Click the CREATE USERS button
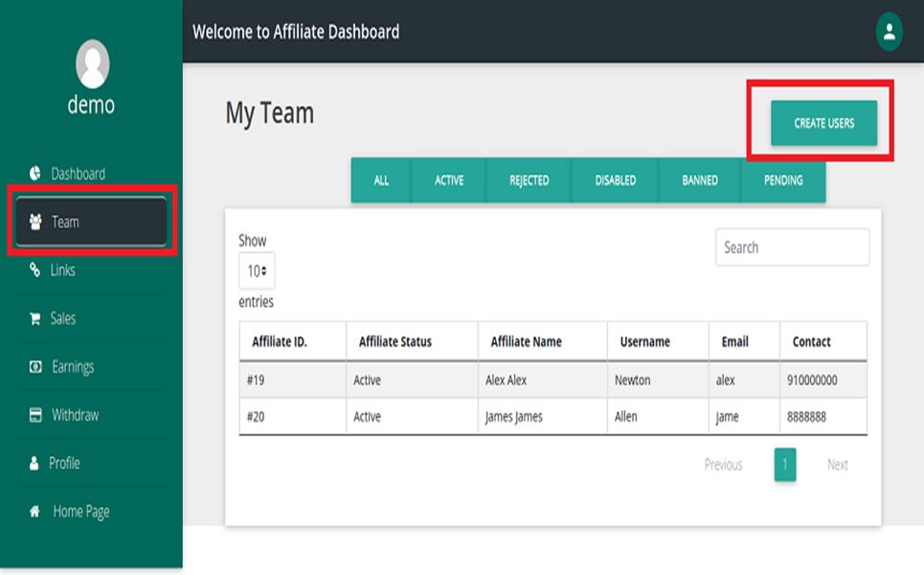The height and width of the screenshot is (575, 924). click(x=823, y=123)
